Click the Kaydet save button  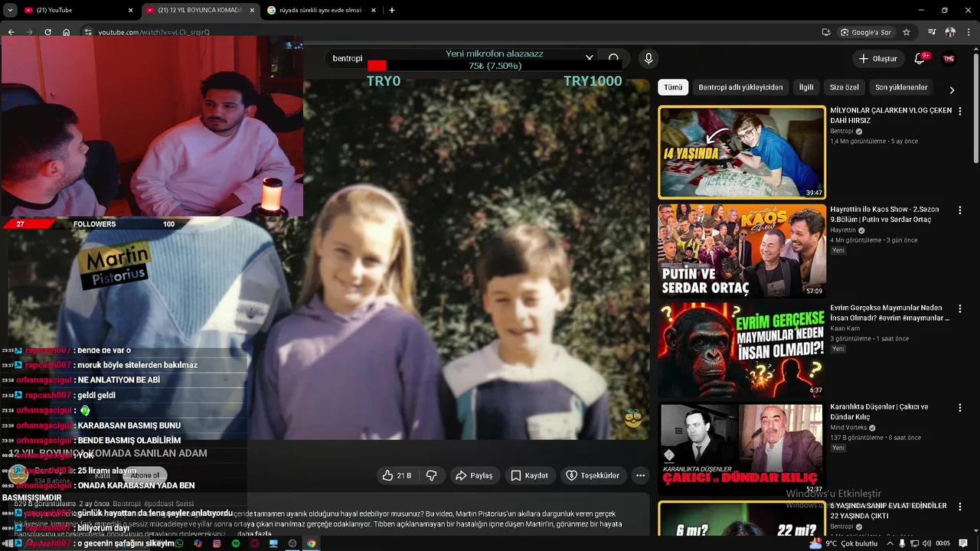pyautogui.click(x=529, y=475)
